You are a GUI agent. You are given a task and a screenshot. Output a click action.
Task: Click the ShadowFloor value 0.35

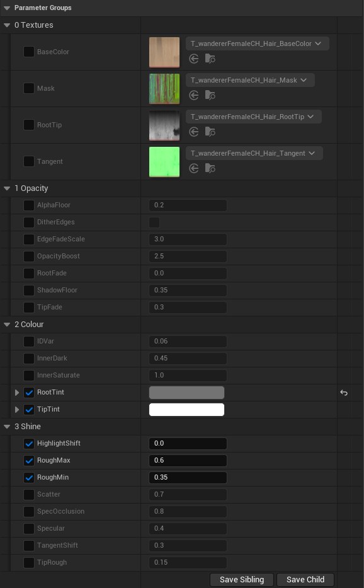188,291
